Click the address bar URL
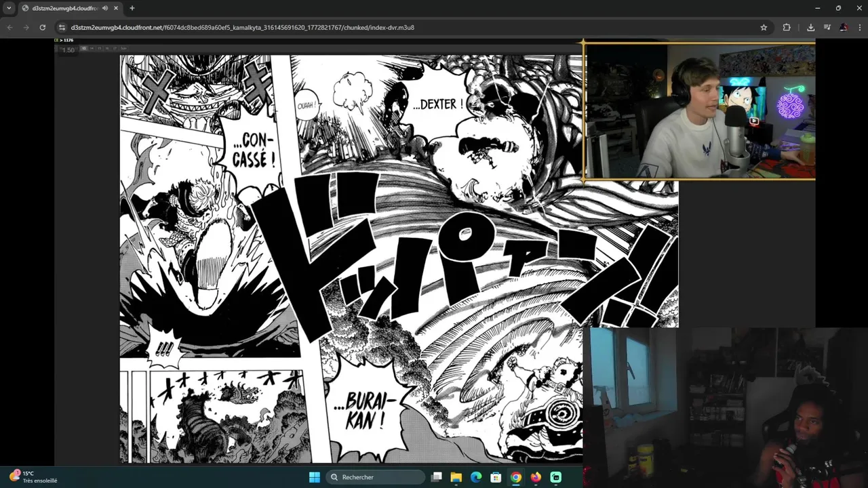Screen dimensions: 868x488 [243, 27]
